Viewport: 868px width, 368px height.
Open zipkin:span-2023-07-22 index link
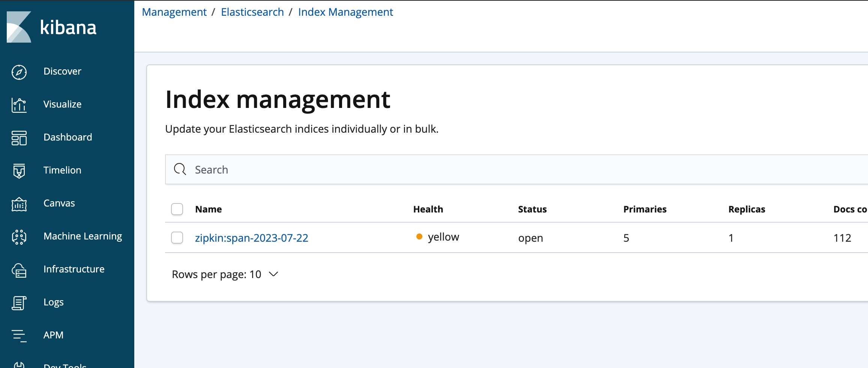pos(252,238)
